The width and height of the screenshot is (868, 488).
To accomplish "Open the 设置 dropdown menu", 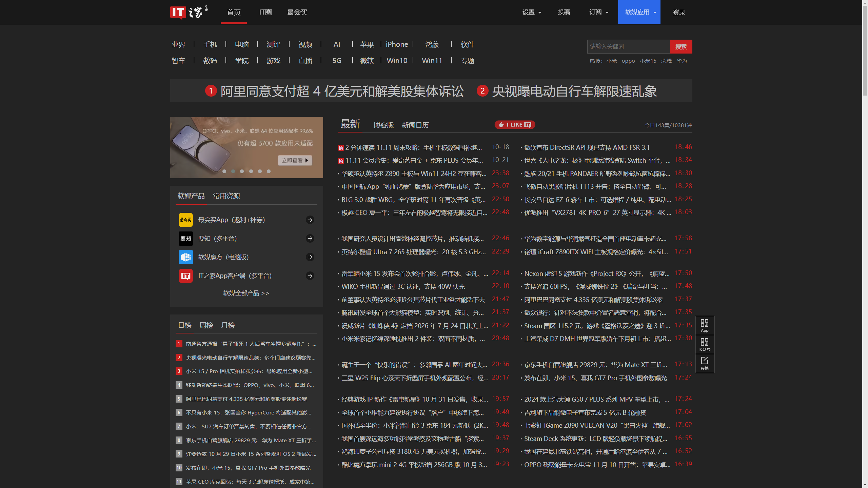I will click(x=532, y=12).
